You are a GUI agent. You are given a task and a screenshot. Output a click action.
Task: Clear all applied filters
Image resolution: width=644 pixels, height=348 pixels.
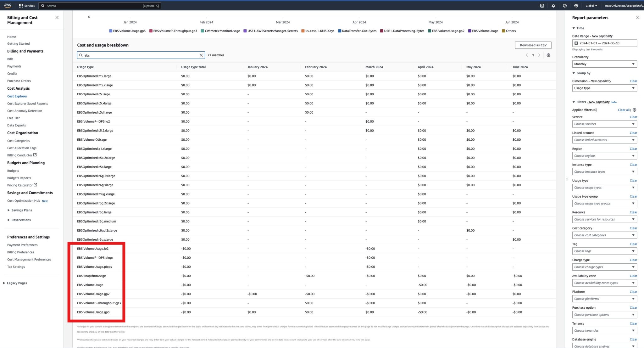624,110
